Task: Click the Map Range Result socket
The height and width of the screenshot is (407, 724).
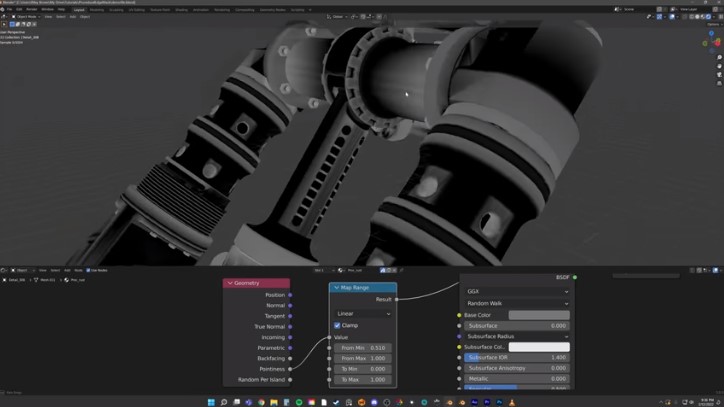Action: point(396,299)
